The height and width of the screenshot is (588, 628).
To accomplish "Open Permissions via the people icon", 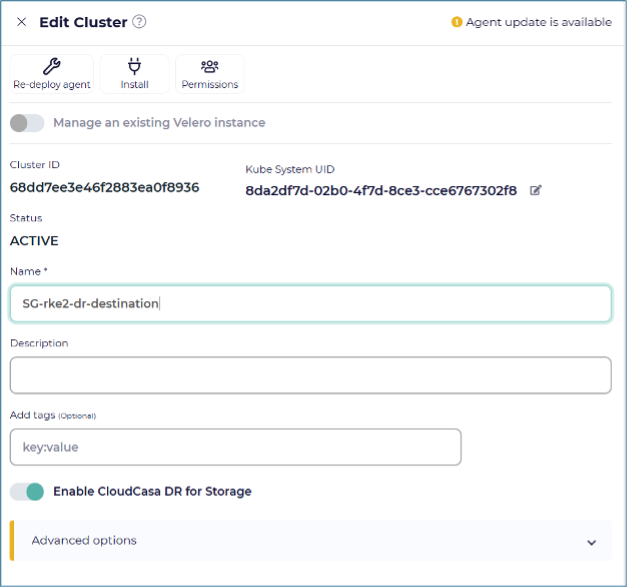I will [210, 66].
